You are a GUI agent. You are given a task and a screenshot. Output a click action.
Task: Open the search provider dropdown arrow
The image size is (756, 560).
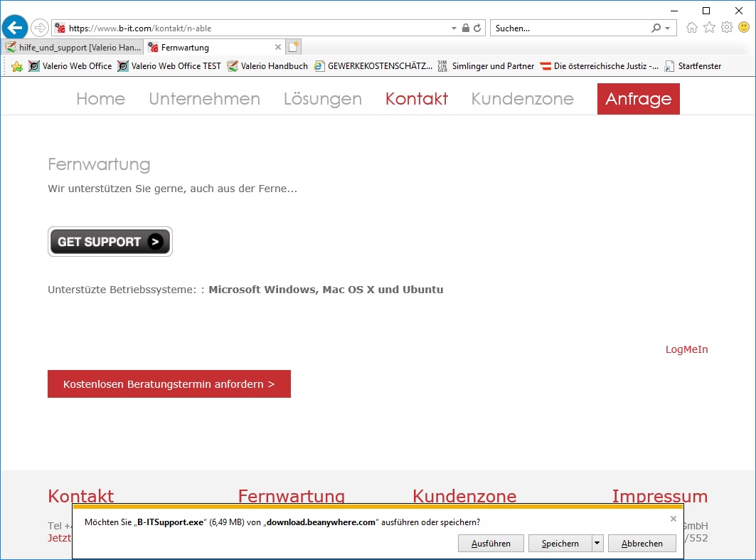coord(667,28)
